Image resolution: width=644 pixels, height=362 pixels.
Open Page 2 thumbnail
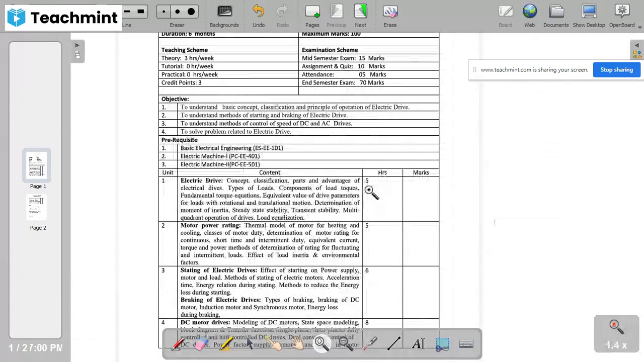point(36,208)
